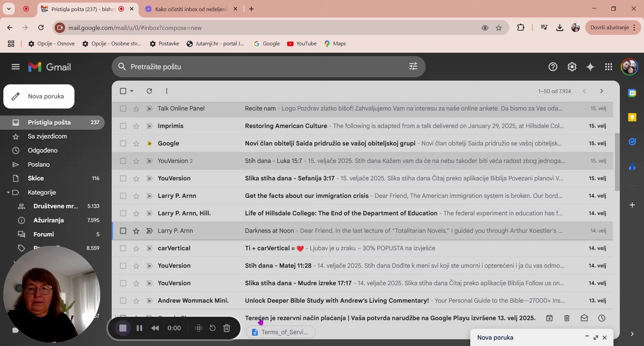Viewport: 644px width, 346px height.
Task: Snooze the Google Play order email
Action: coord(602,318)
